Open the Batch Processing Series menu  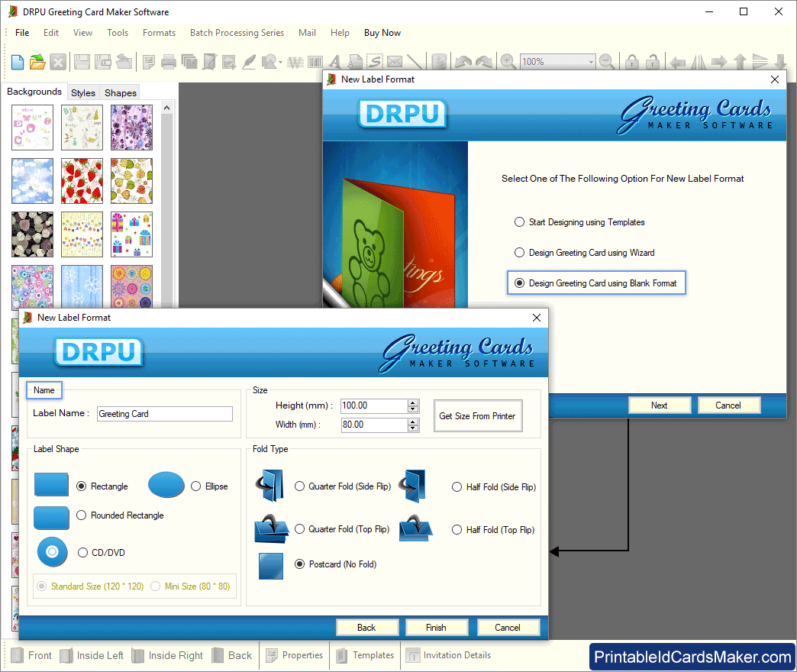click(237, 33)
